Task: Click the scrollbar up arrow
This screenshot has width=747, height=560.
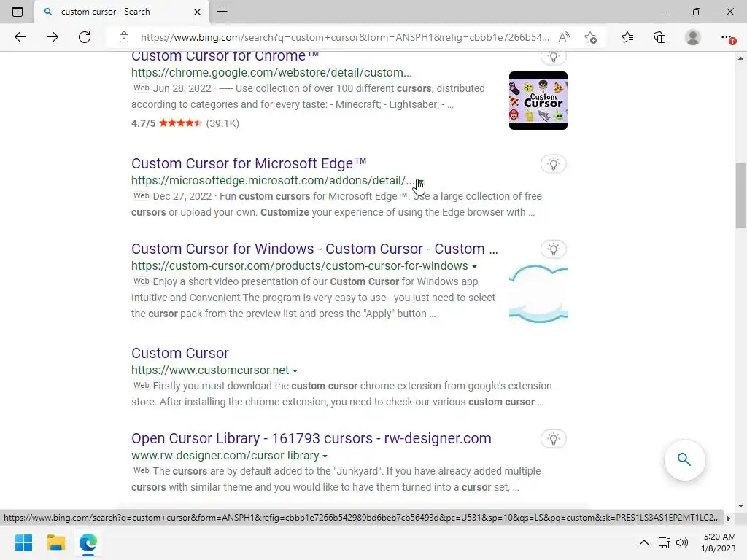Action: [x=740, y=58]
